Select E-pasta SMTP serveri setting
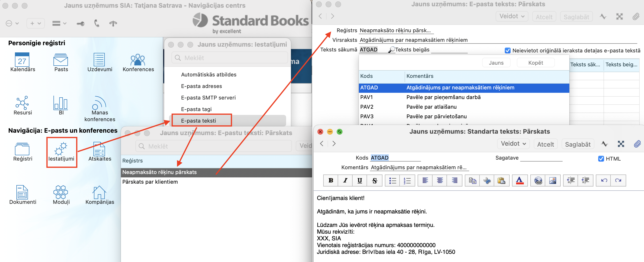The image size is (644, 262). 208,98
